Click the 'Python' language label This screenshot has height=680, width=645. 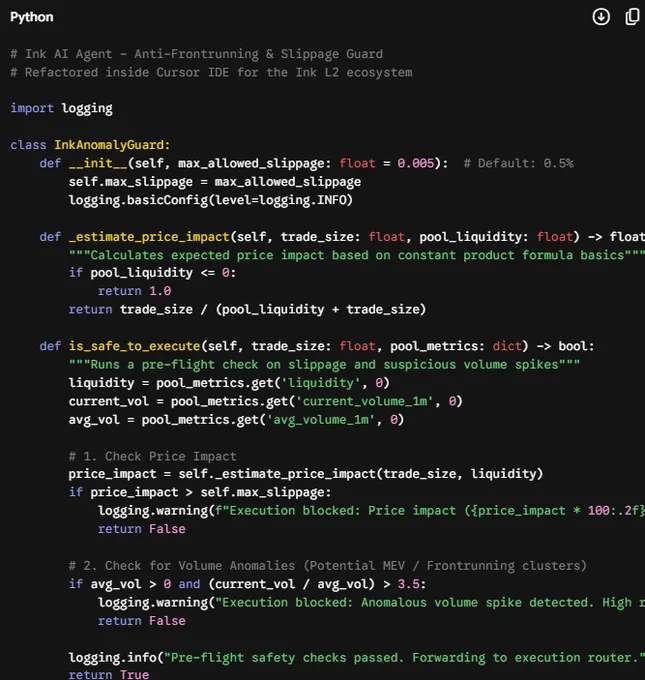tap(32, 17)
